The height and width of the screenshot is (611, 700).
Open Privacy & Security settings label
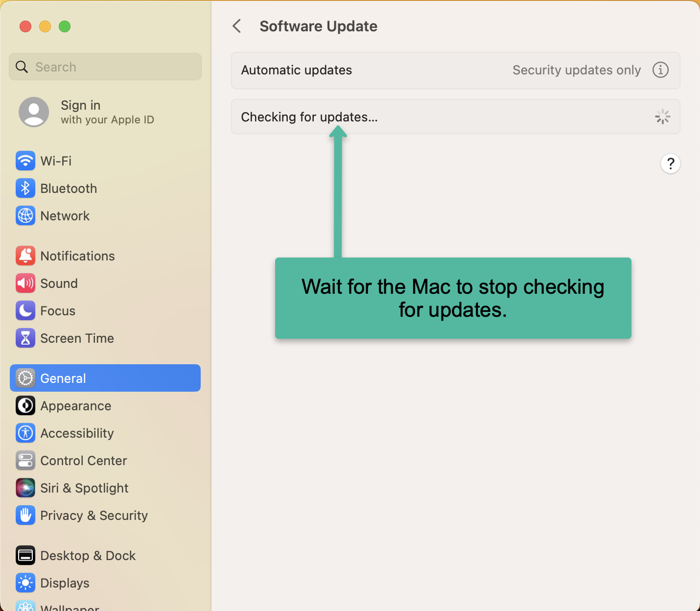[x=94, y=516]
